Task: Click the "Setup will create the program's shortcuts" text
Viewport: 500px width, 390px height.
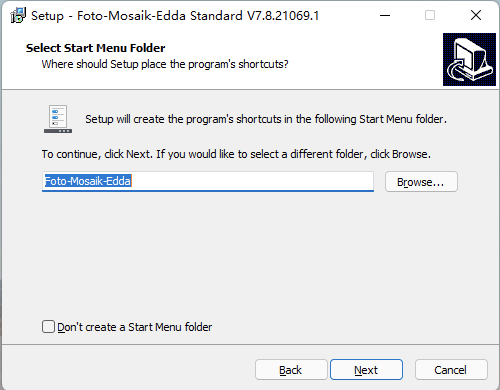Action: click(x=266, y=119)
